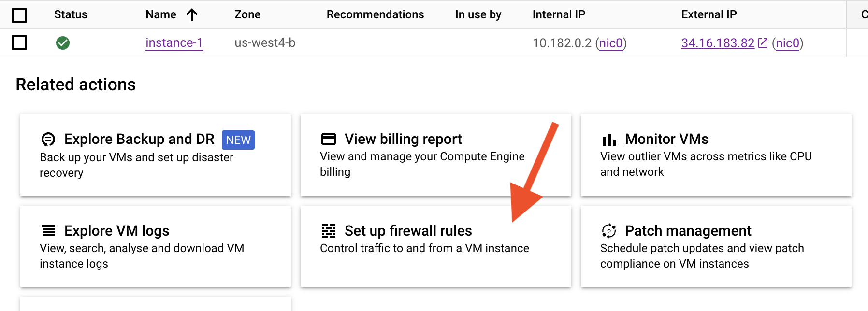Toggle the select-all header checkbox
This screenshot has height=311, width=868.
tap(19, 15)
